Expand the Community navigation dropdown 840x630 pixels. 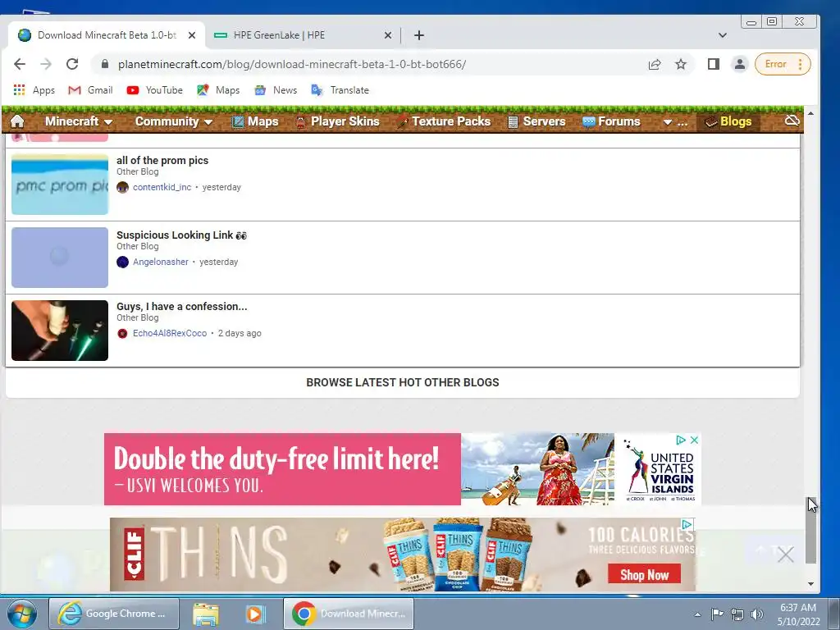[174, 121]
